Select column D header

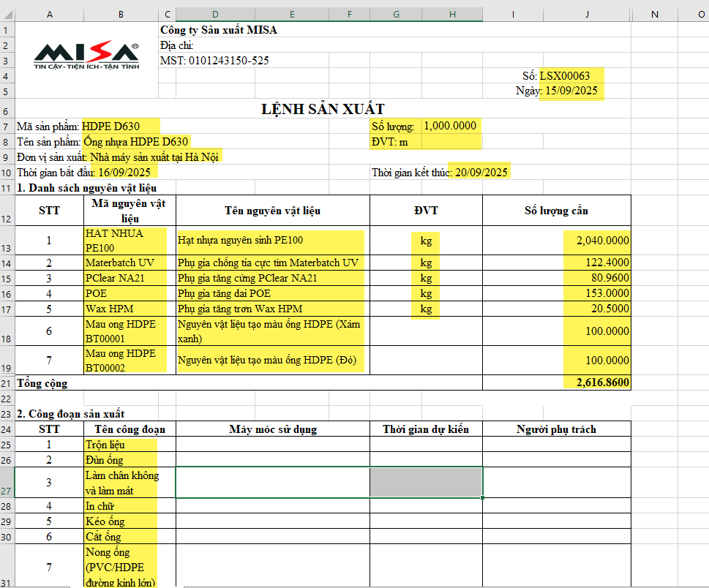pos(215,15)
